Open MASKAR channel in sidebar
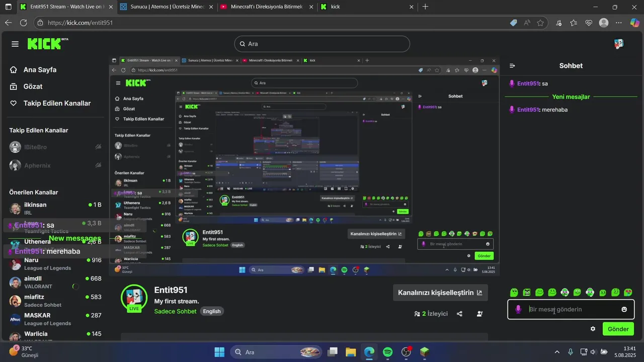Image resolution: width=644 pixels, height=362 pixels. pyautogui.click(x=55, y=319)
